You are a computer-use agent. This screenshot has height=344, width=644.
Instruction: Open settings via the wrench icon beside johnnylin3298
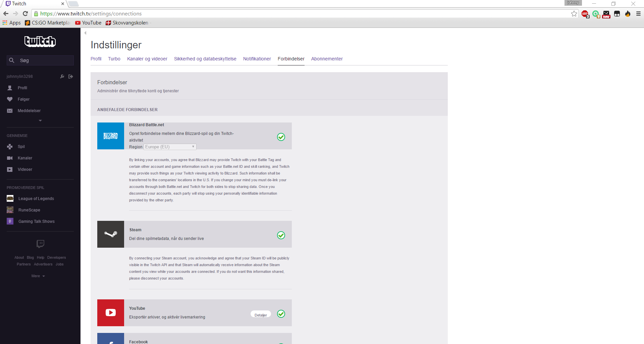tap(62, 77)
